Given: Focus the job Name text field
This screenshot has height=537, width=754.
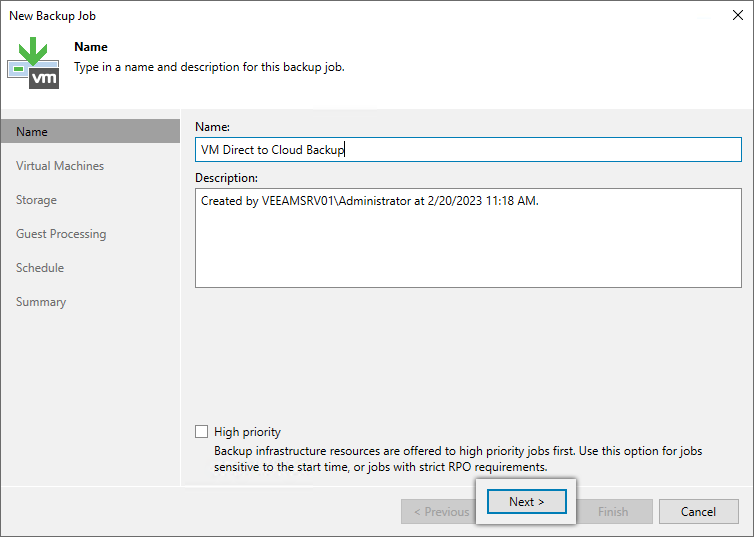Looking at the screenshot, I should coord(468,150).
